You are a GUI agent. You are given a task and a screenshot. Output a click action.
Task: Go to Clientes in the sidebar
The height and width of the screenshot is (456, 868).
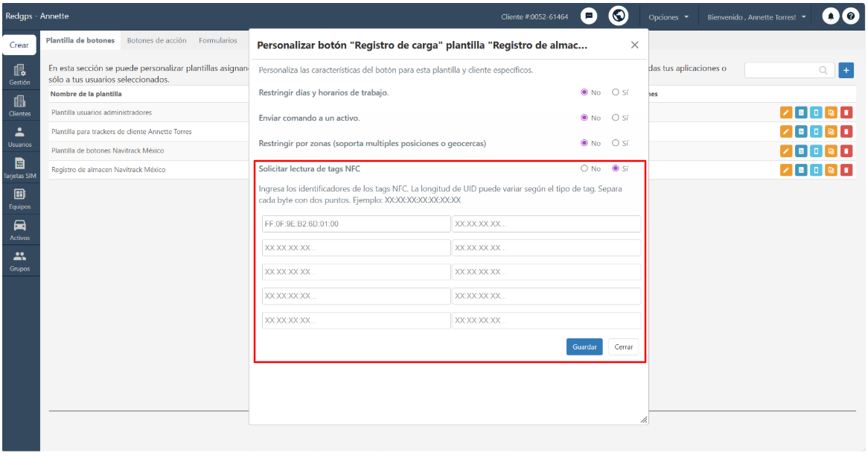tap(19, 106)
